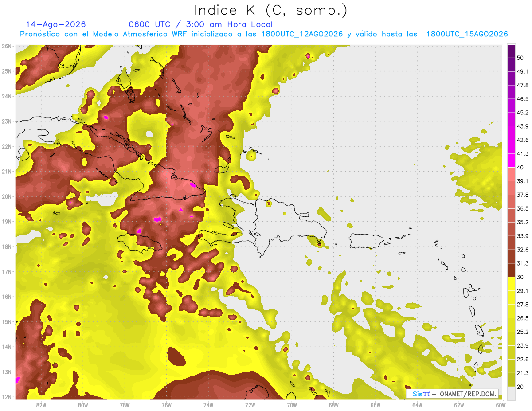Click the legend value "26.5"
This screenshot has height=411, width=532.
coord(523,318)
